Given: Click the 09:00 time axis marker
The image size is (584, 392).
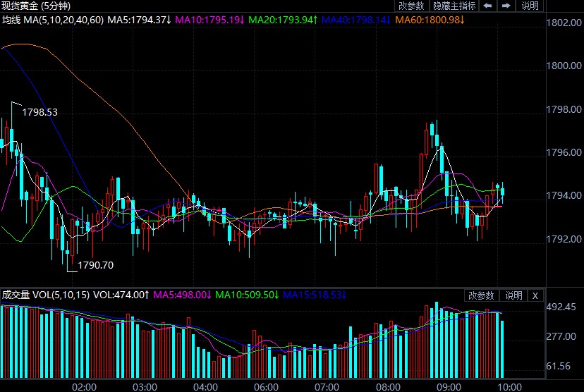Looking at the screenshot, I should tap(449, 387).
